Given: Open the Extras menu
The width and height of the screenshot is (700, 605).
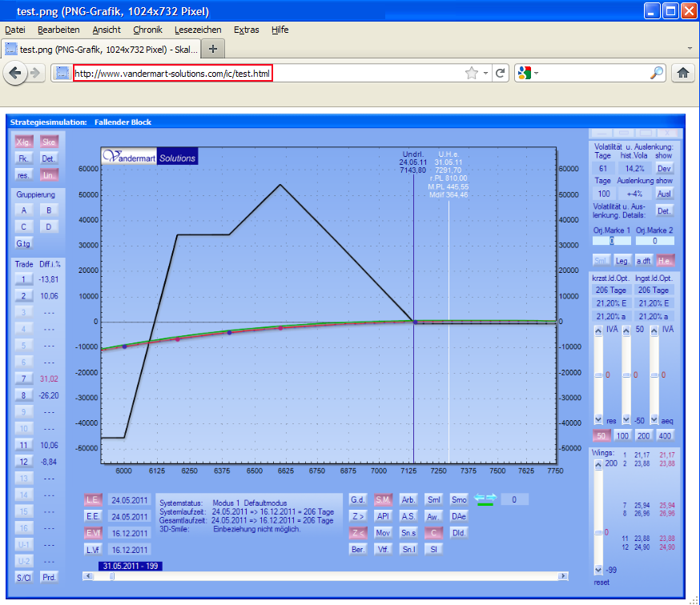Looking at the screenshot, I should pyautogui.click(x=246, y=30).
